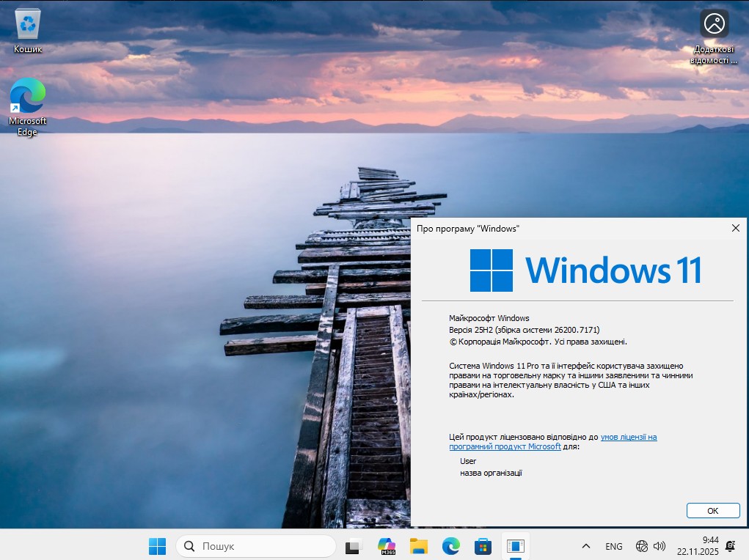
Task: Open the умов ліцензії на програмний продукт link
Action: coord(553,441)
